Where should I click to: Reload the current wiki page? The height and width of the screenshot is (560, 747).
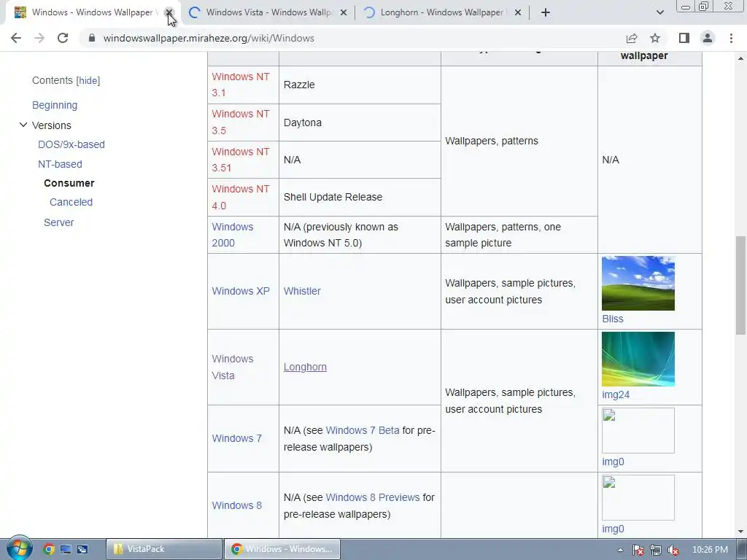coord(63,38)
